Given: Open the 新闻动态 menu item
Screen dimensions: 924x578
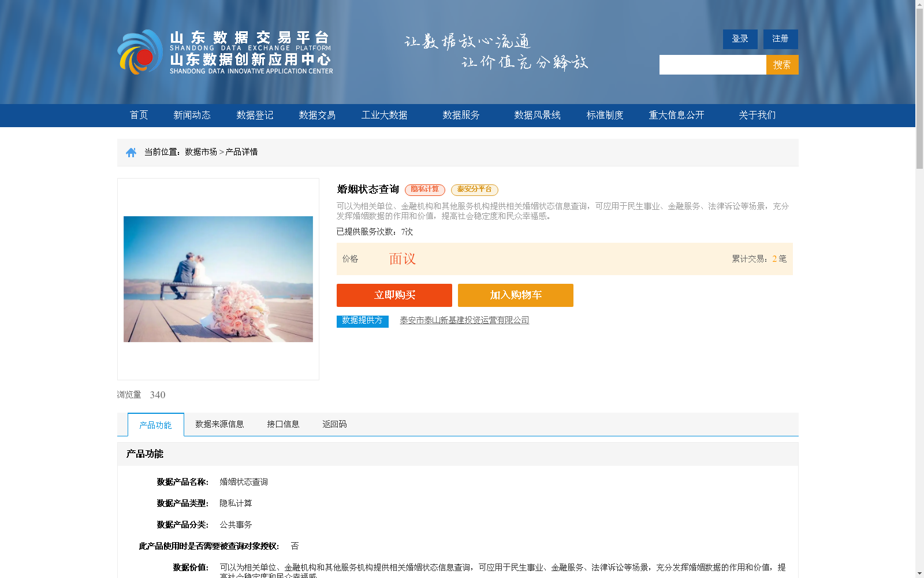Looking at the screenshot, I should [x=192, y=115].
